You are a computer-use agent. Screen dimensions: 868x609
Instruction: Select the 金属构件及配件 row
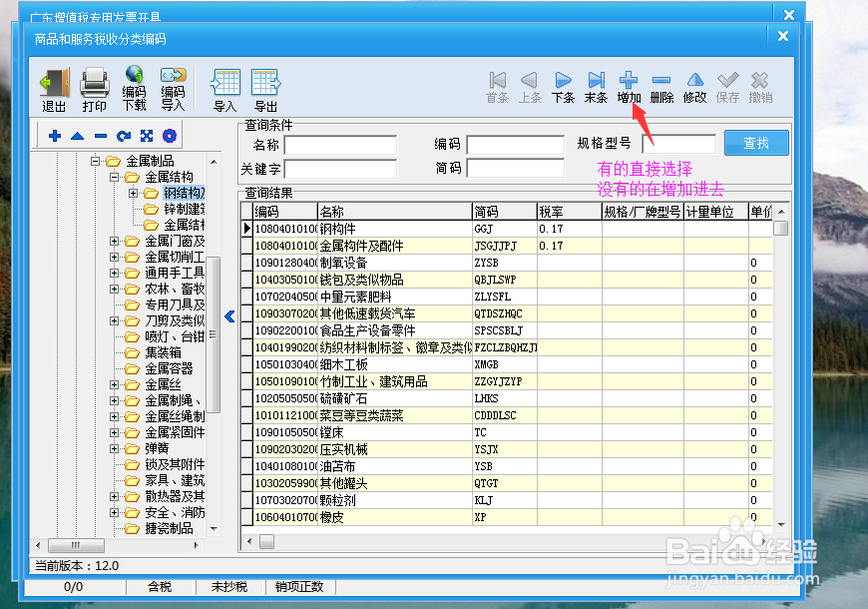(x=507, y=246)
